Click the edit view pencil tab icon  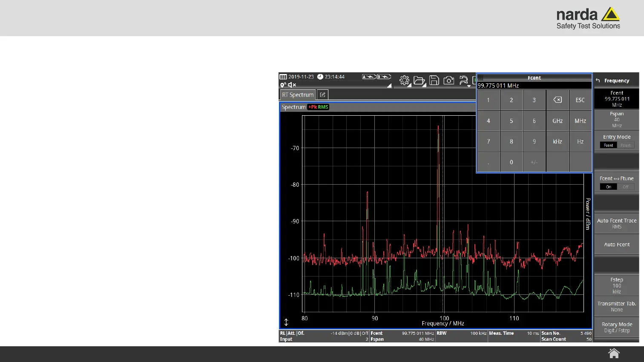tap(322, 95)
